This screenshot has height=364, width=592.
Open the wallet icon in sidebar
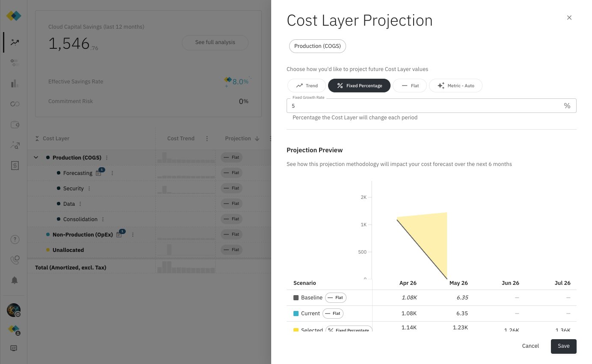[x=15, y=125]
